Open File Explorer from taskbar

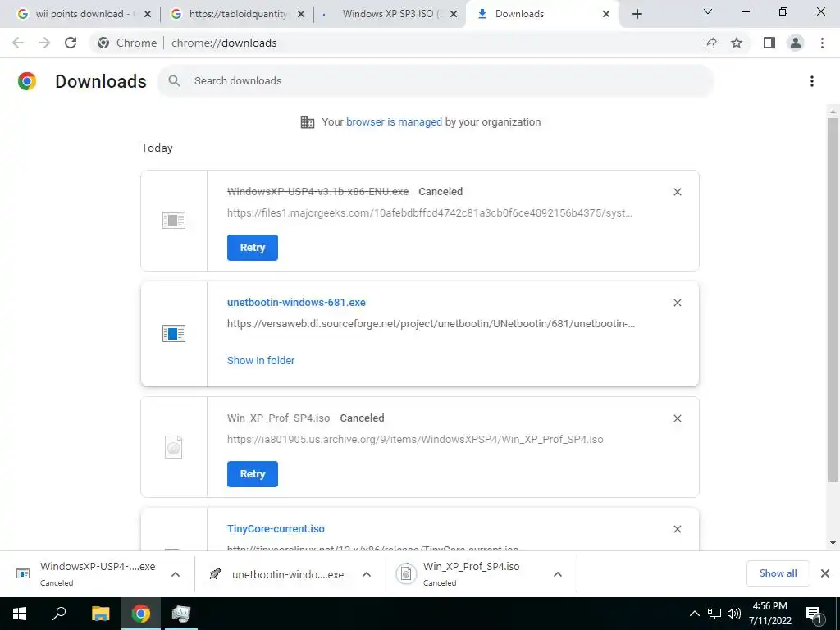pyautogui.click(x=100, y=614)
